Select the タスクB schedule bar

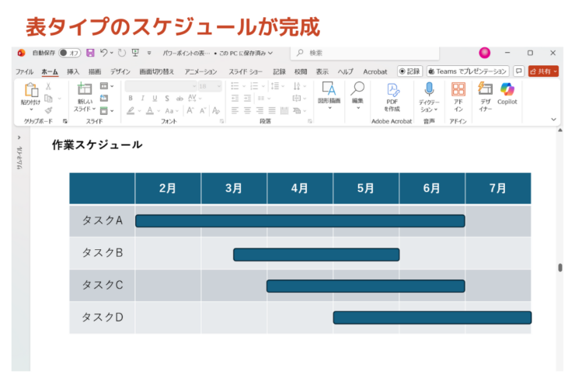[316, 255]
